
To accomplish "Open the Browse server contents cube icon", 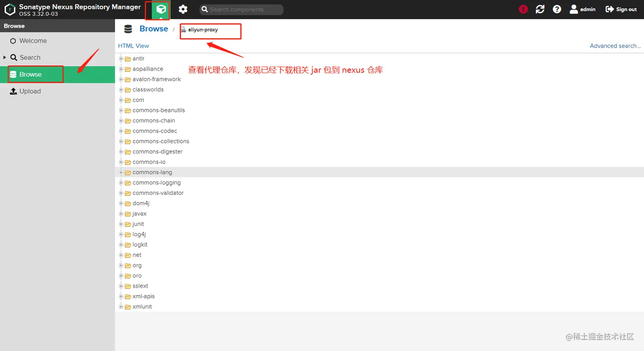I will pyautogui.click(x=161, y=9).
